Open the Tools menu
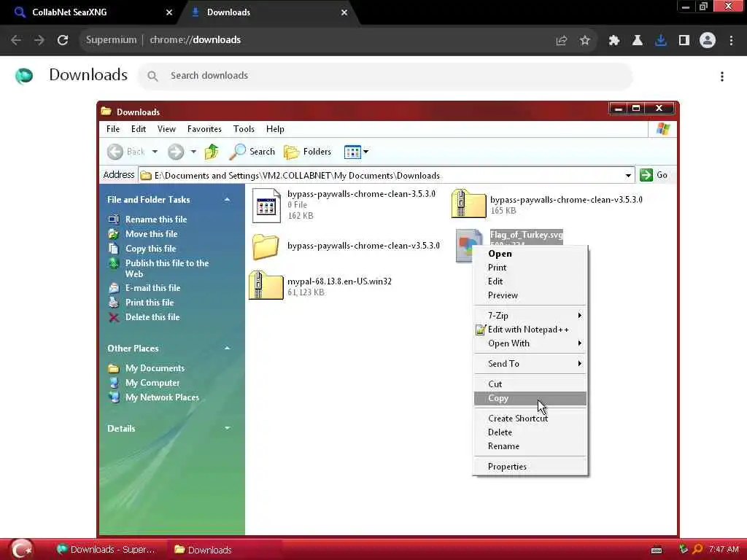 click(244, 129)
